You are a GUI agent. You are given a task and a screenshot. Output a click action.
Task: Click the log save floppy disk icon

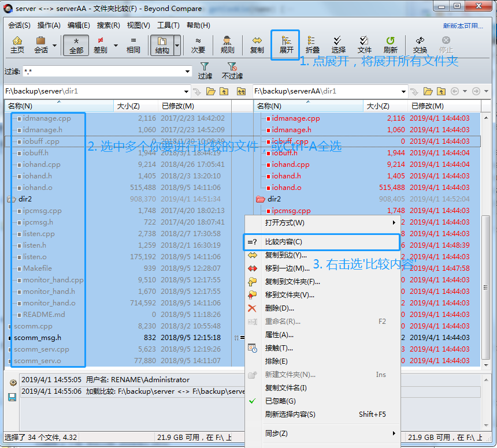click(x=12, y=397)
